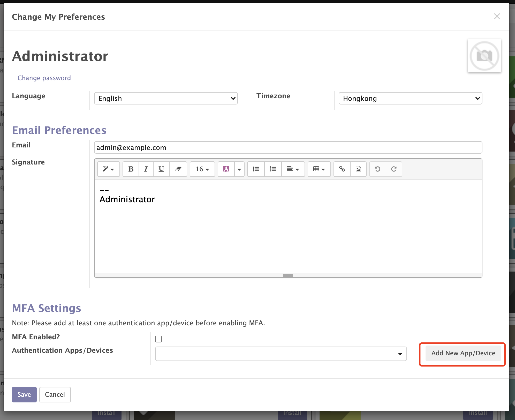Viewport: 515px width, 420px height.
Task: Open the font size dropdown
Action: pos(202,169)
